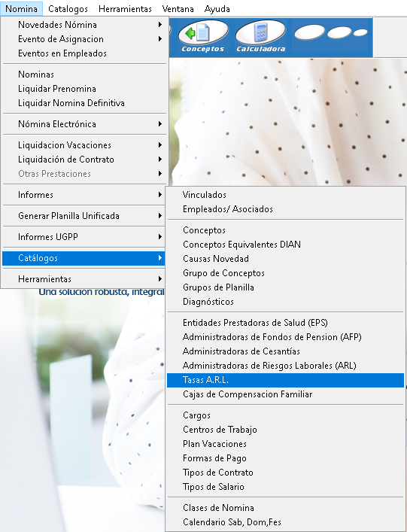This screenshot has width=407, height=532.
Task: Select Conceptos Equivalentes DIAN
Action: [285, 245]
